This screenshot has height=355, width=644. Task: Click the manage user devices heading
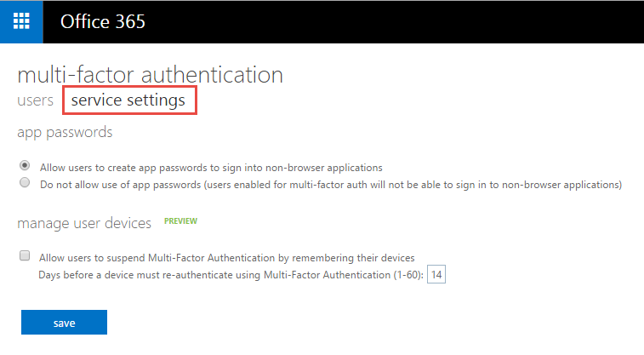84,223
